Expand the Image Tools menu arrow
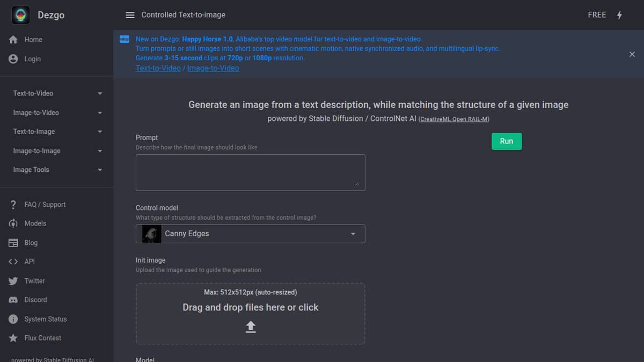Screen dimensions: 644x362 coord(100,170)
